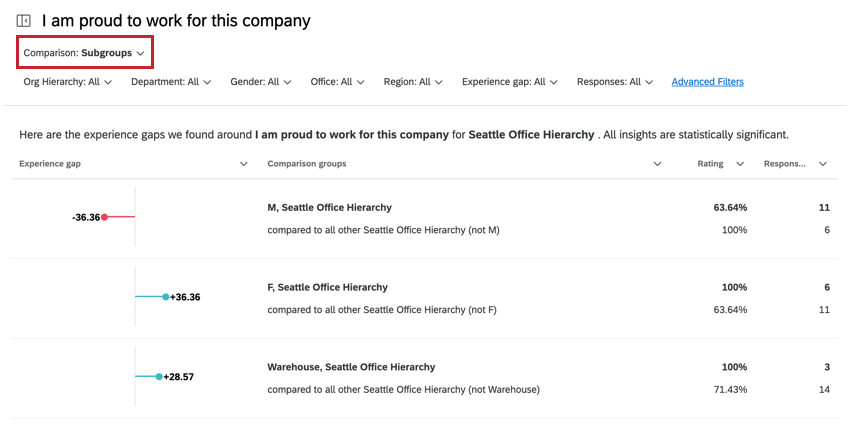Click the red -36.36 gap marker
This screenshot has height=425, width=850.
[x=105, y=217]
